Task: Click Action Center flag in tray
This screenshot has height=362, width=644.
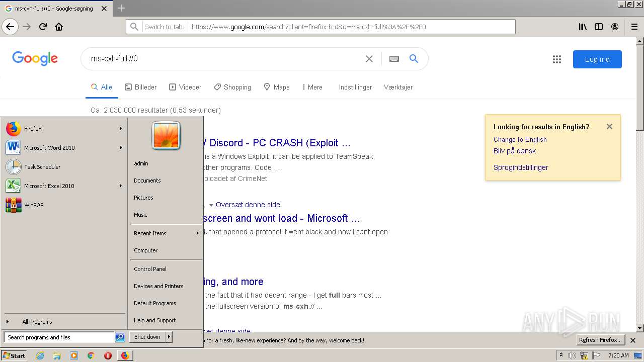Action: (596, 355)
